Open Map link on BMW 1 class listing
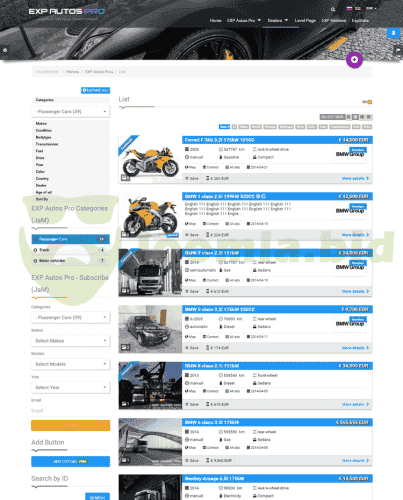403x500 pixels. pos(190,224)
